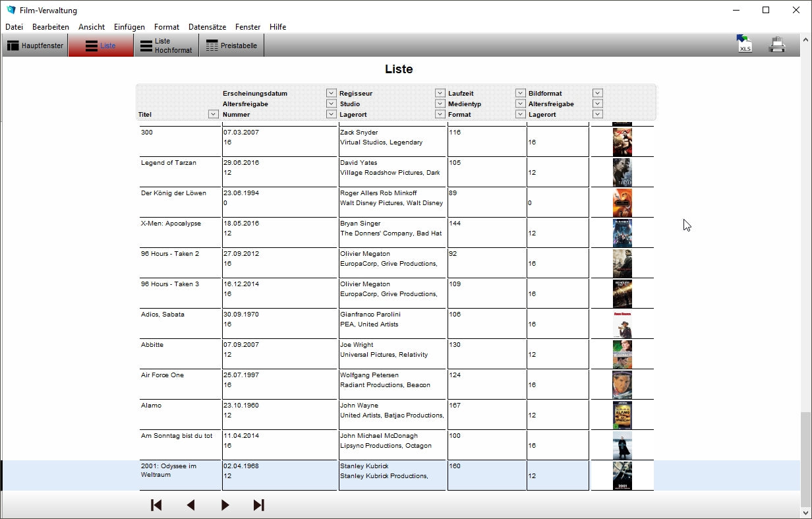812x519 pixels.
Task: Open the Einfügen menu
Action: [x=129, y=27]
